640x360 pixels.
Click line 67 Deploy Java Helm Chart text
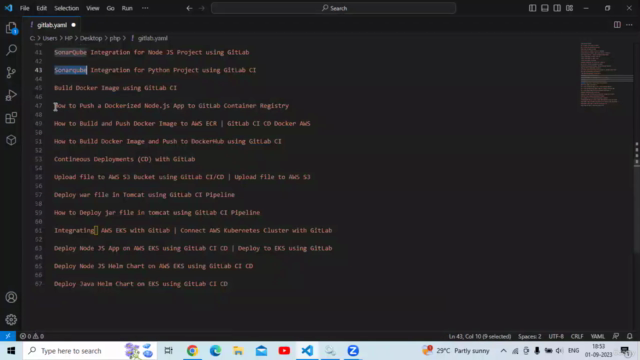141,284
